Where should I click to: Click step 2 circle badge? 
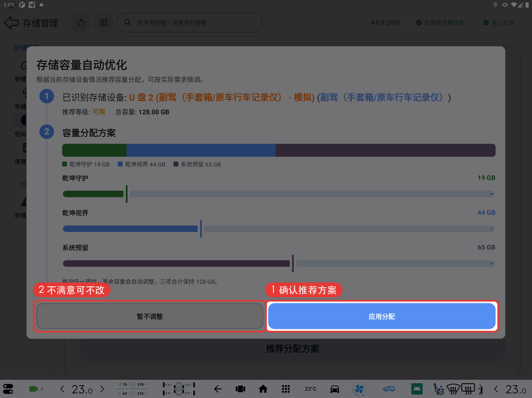[46, 131]
